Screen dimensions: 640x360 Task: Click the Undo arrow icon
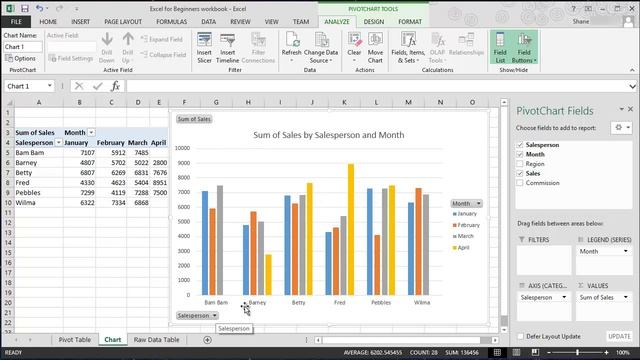(x=39, y=8)
